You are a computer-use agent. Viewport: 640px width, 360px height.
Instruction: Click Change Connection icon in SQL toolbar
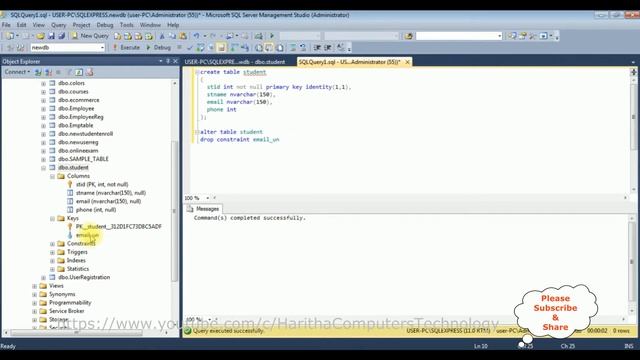(x=20, y=47)
